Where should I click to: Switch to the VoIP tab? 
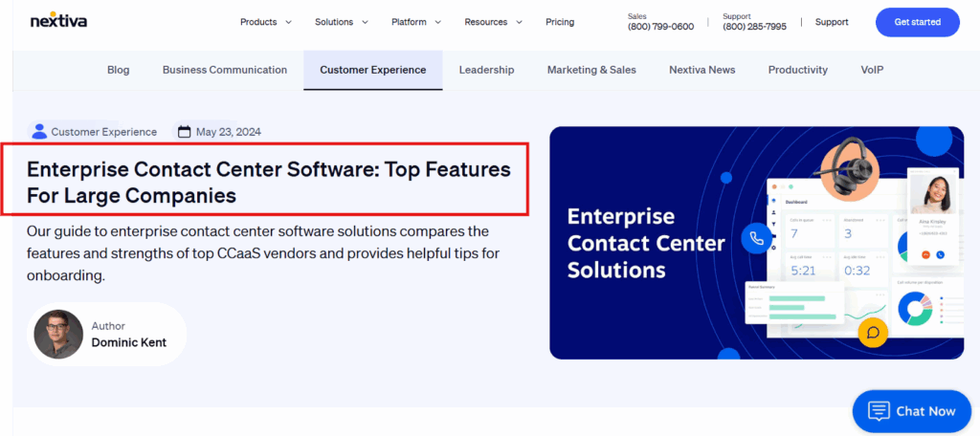(x=872, y=70)
